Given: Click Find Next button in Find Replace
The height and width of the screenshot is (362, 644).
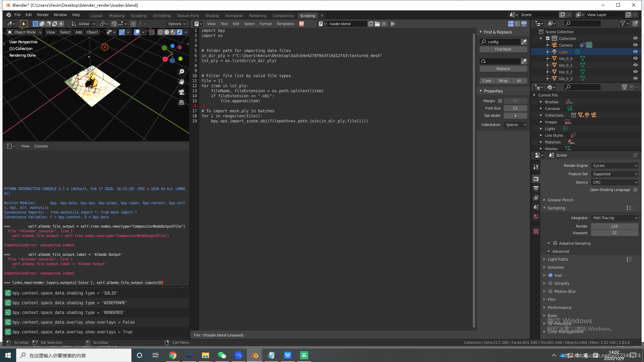Looking at the screenshot, I should (x=503, y=49).
